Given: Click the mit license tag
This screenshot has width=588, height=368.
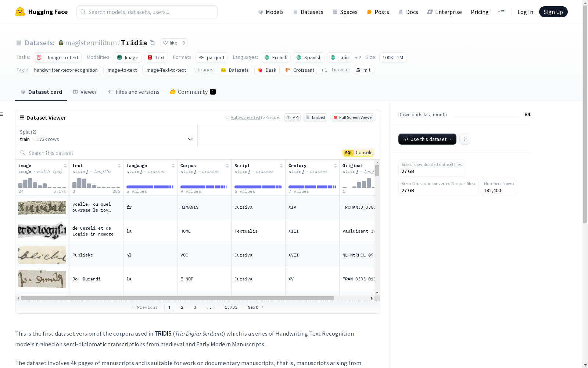Looking at the screenshot, I should coord(363,70).
